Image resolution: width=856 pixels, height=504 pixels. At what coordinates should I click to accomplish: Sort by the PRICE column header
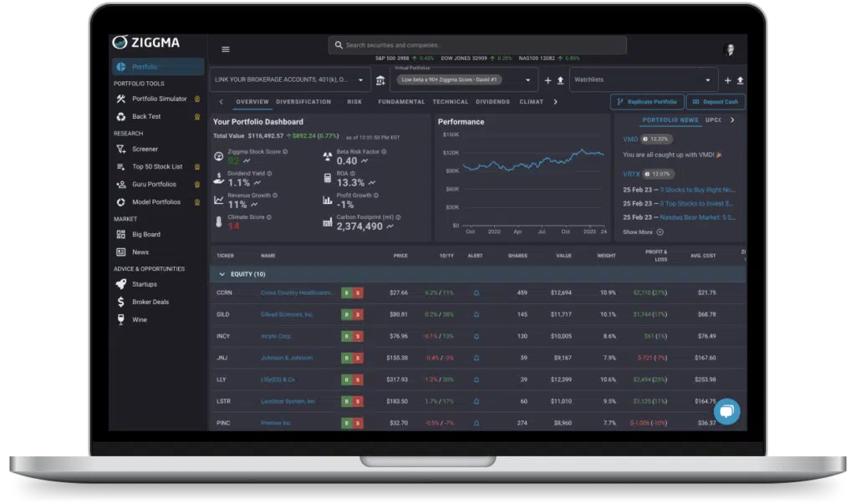tap(400, 256)
